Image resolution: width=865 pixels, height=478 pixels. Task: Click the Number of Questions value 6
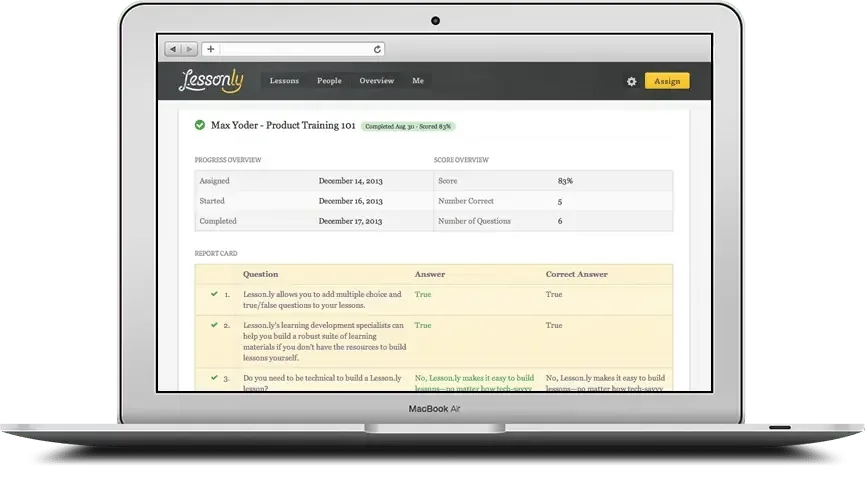pos(560,221)
